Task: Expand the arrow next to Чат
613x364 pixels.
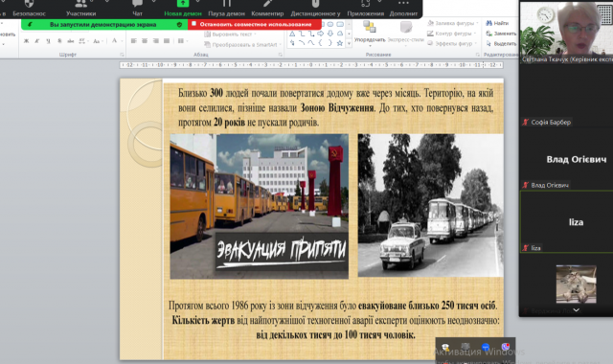Action: pyautogui.click(x=153, y=2)
